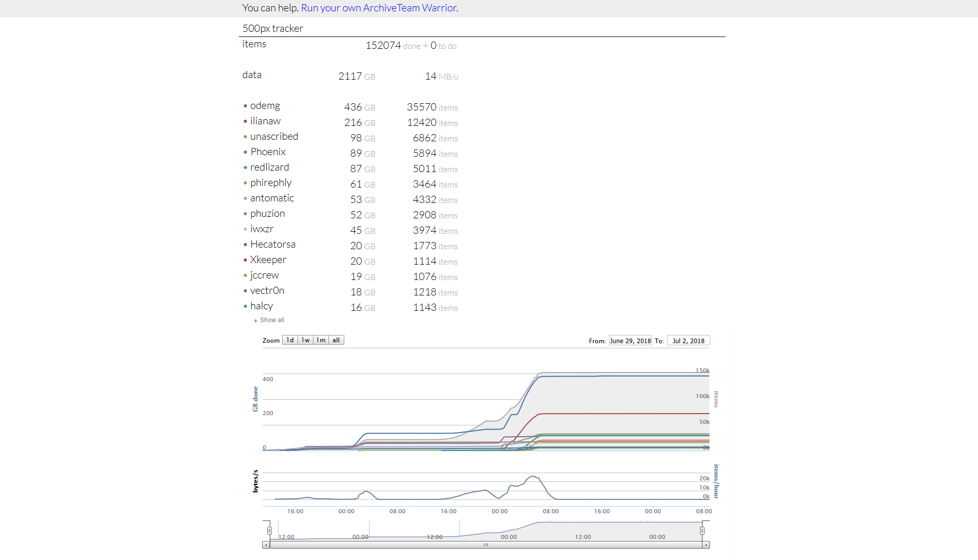The image size is (978, 560).
Task: Set chart zoom to 1w
Action: pyautogui.click(x=305, y=340)
